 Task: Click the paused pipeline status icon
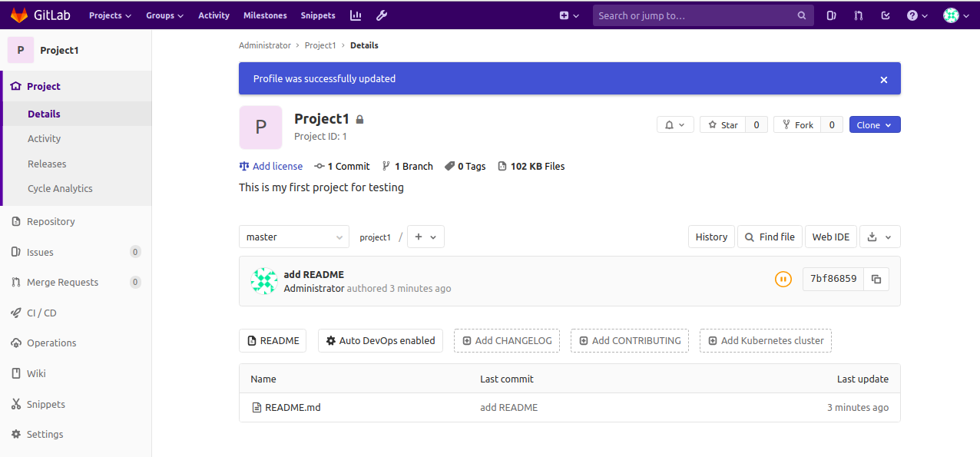783,279
